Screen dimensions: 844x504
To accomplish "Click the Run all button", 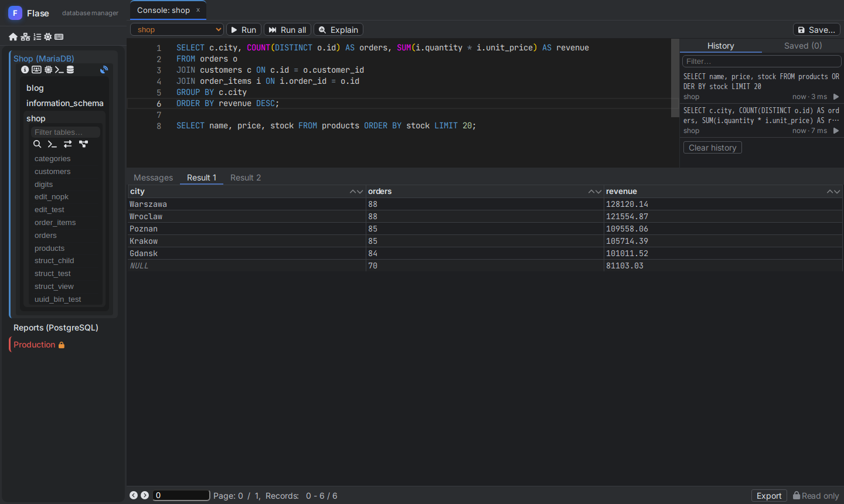I will pos(288,29).
